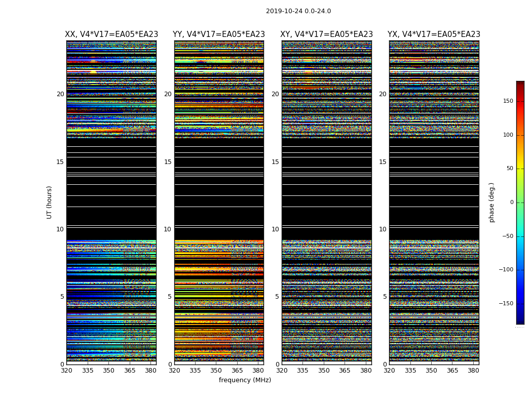The width and height of the screenshot is (532, 405).
Task: Select the 'XX, V4*V17=EA05*EA23' panel title
Action: tap(111, 34)
